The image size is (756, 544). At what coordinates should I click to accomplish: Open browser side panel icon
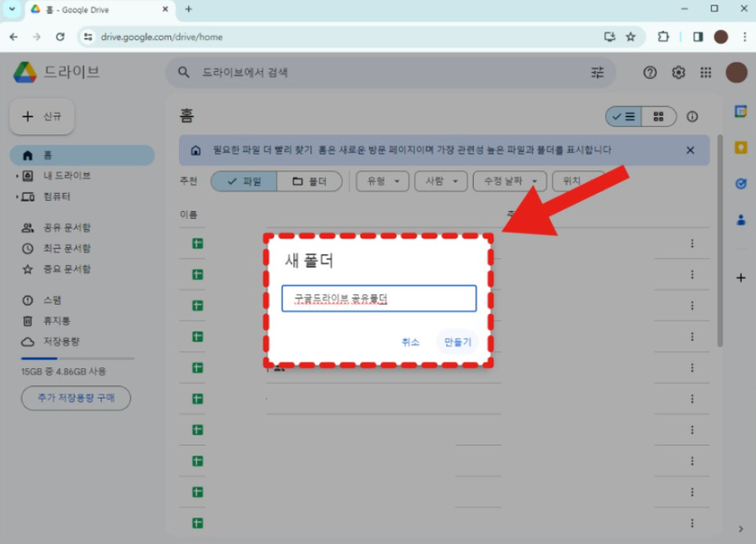[x=697, y=37]
